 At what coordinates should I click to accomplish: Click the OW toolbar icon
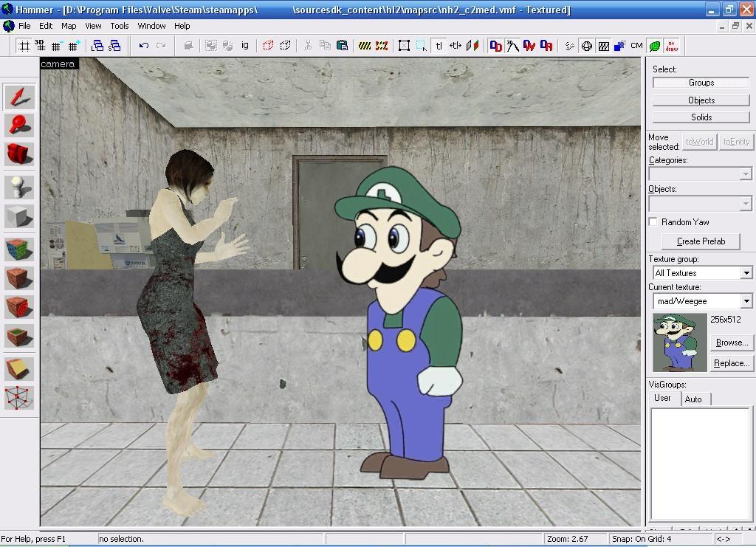click(x=529, y=46)
